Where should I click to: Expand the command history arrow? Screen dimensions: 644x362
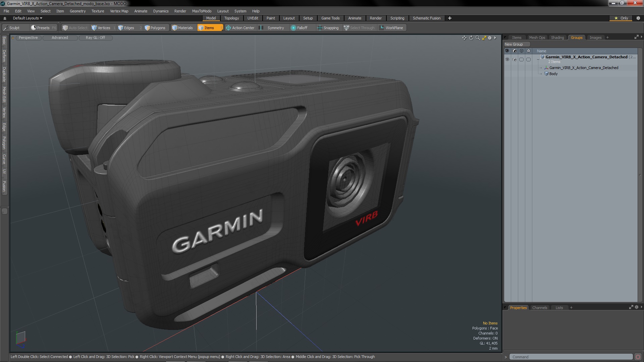click(506, 357)
